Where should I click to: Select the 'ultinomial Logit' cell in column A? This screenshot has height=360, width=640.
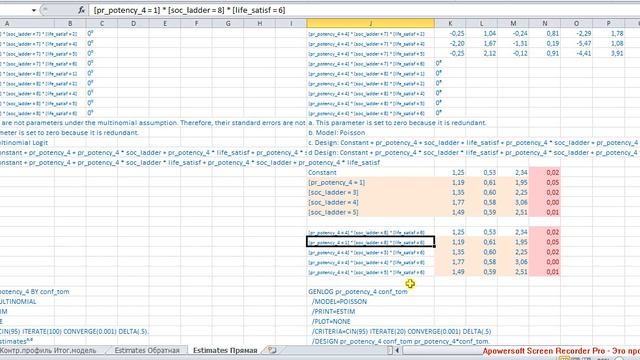[x=24, y=142]
